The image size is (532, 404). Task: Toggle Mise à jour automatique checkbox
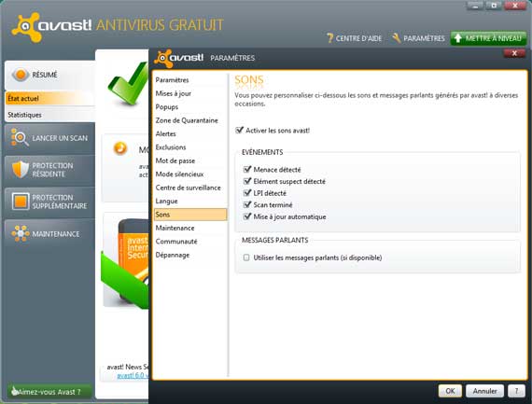tap(247, 216)
